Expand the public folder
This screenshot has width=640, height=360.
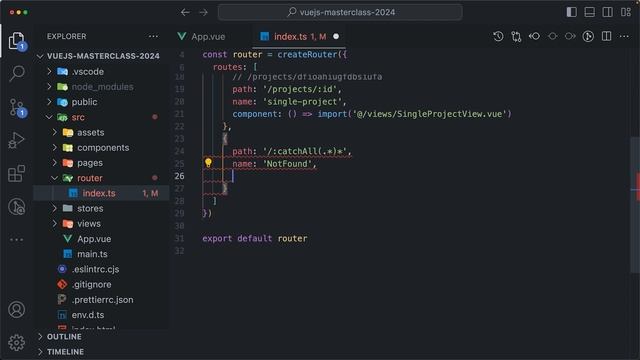[101, 102]
